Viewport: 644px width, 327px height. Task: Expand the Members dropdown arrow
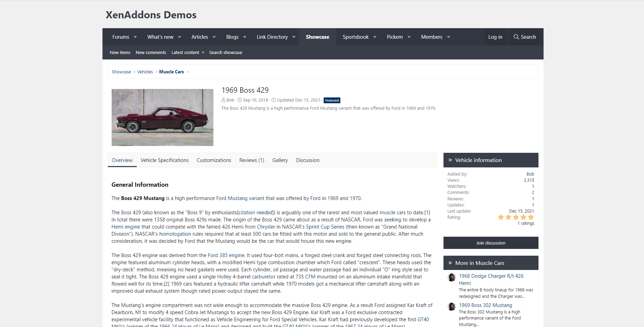click(449, 37)
